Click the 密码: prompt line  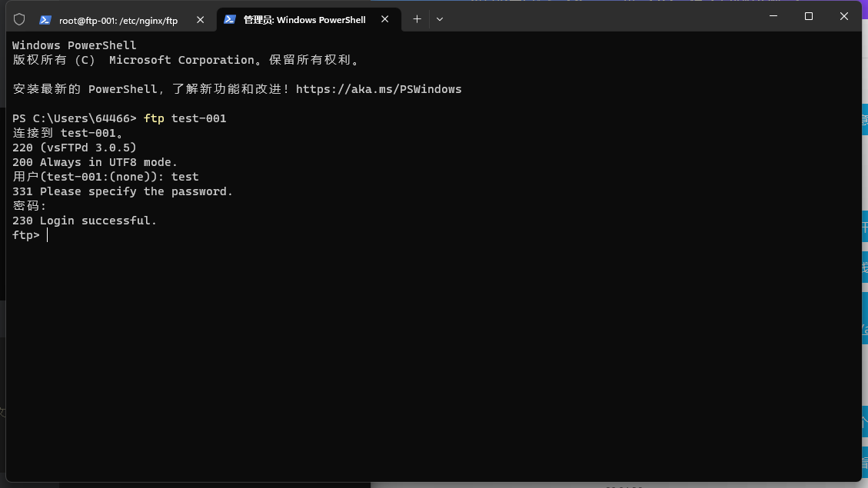29,206
